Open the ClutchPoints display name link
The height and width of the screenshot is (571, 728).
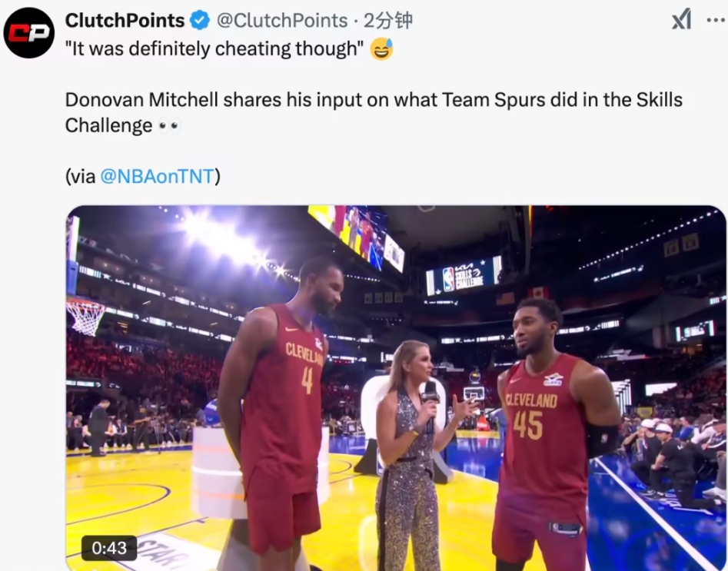(125, 21)
